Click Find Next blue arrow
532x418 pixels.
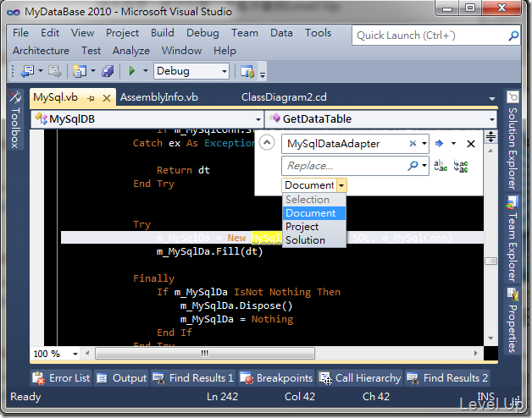439,143
